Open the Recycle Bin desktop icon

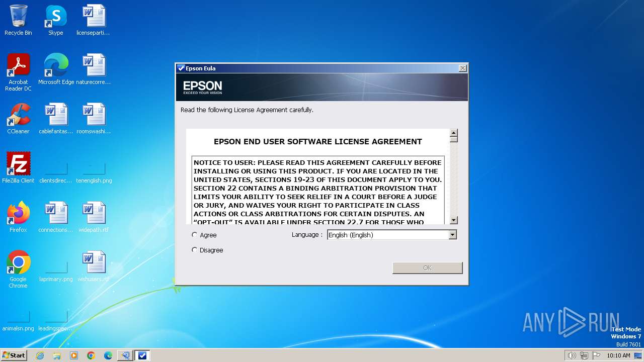[x=18, y=20]
